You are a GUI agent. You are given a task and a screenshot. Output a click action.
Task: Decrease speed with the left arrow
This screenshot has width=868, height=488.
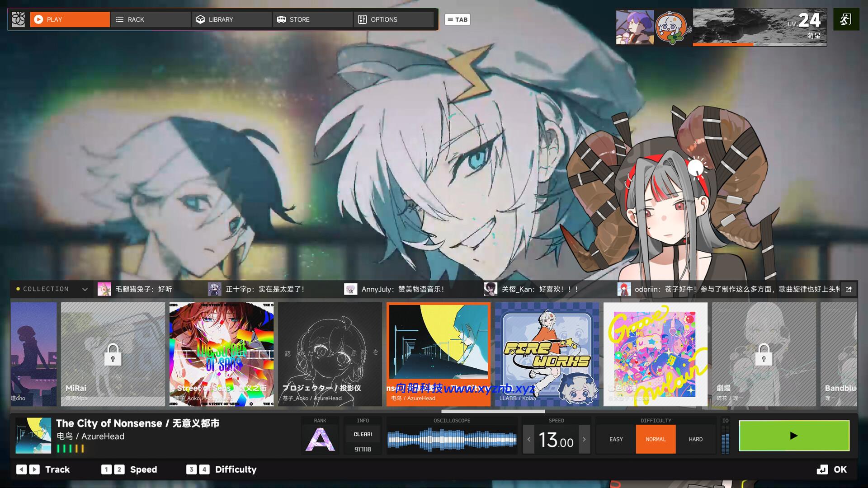[529, 439]
